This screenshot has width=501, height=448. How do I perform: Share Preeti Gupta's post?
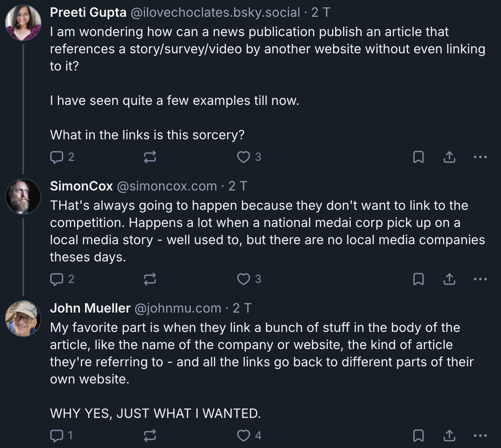449,157
